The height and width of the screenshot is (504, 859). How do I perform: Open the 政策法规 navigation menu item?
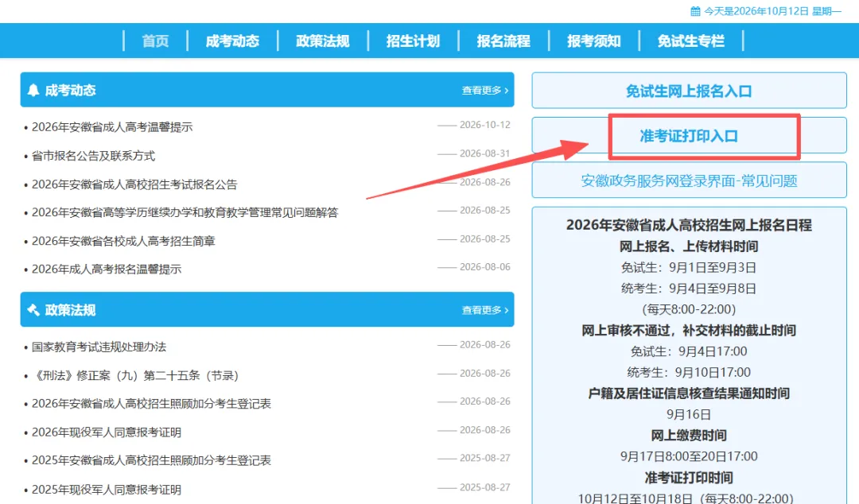(323, 41)
